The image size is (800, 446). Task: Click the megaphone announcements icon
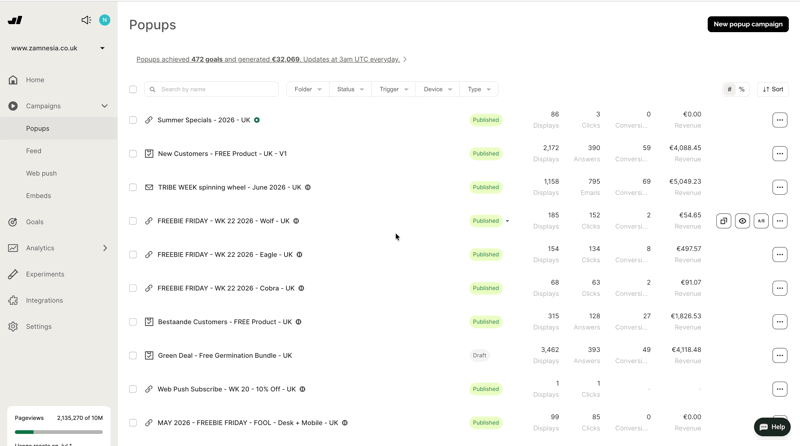tap(86, 20)
